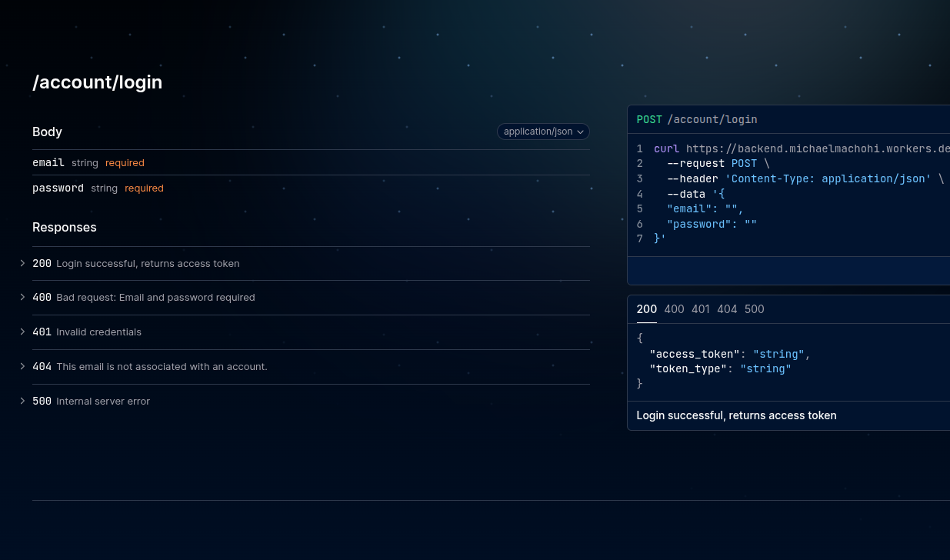Screen dimensions: 950x560
Task: Select the 200 example response tab
Action: pos(646,309)
